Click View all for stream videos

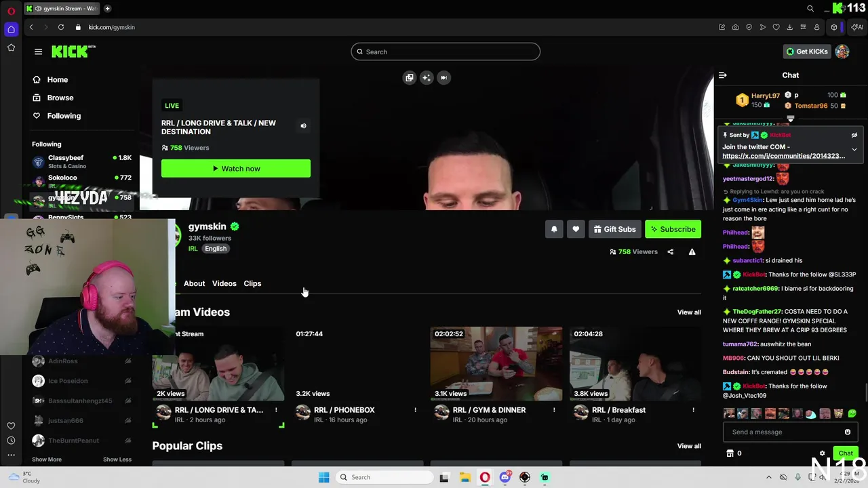coord(689,312)
